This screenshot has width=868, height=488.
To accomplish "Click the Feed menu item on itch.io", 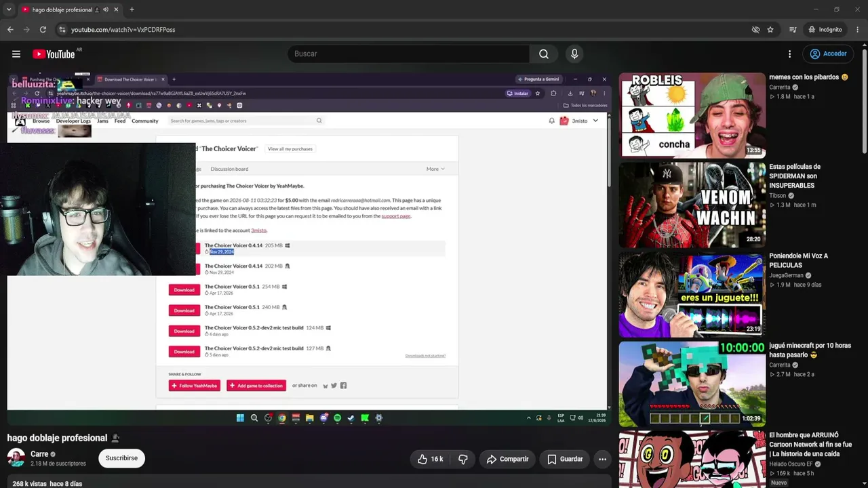I will coord(120,121).
